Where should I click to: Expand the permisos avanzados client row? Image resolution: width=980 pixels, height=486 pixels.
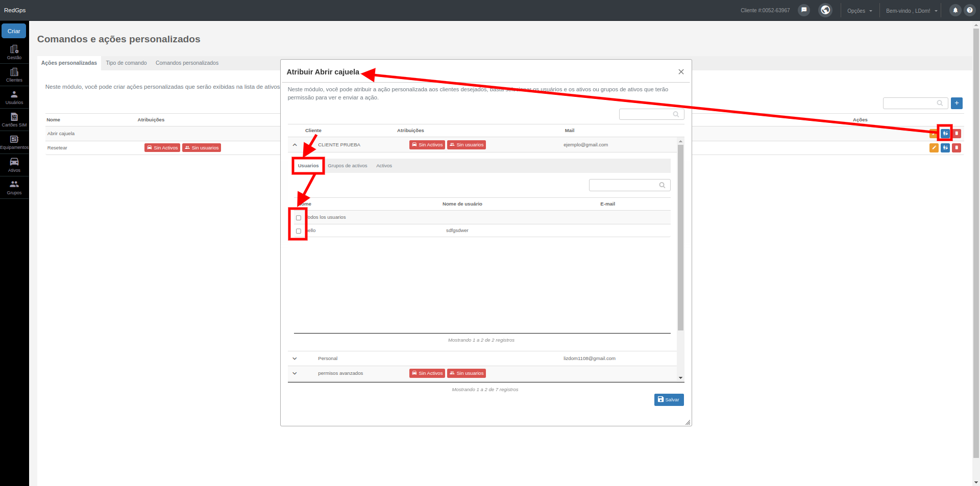295,373
